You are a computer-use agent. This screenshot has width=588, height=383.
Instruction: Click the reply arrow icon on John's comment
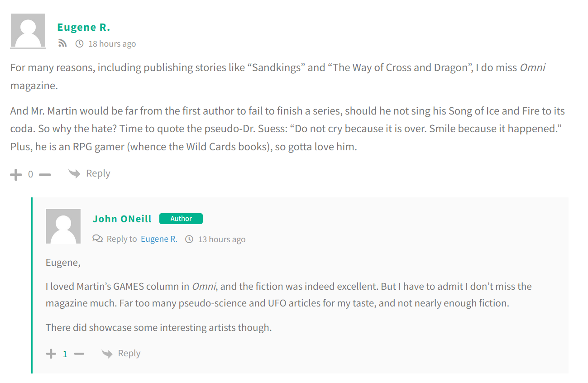[107, 354]
